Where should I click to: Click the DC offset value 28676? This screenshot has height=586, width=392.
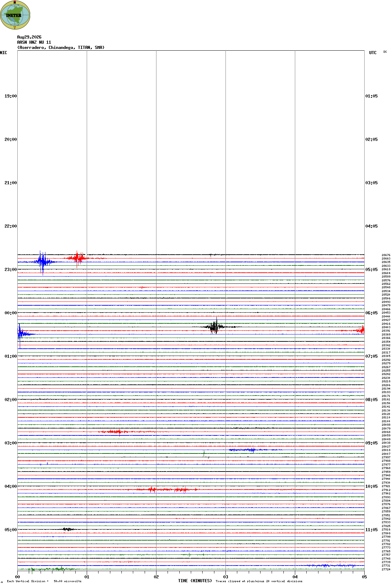pos(386,255)
